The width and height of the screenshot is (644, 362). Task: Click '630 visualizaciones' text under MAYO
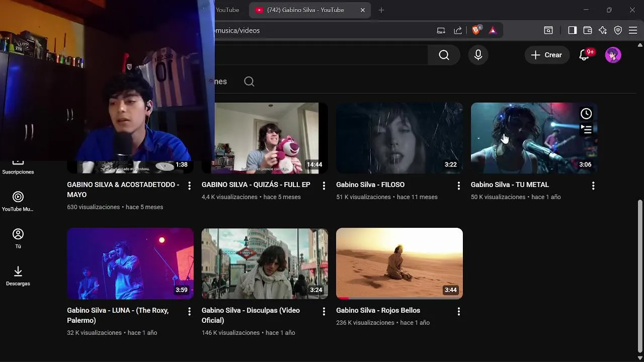pyautogui.click(x=93, y=207)
